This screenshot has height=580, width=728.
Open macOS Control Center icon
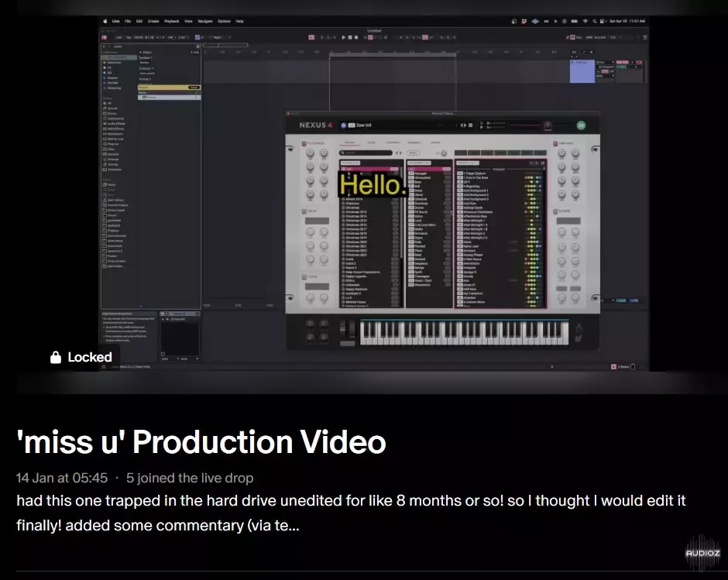[603, 22]
